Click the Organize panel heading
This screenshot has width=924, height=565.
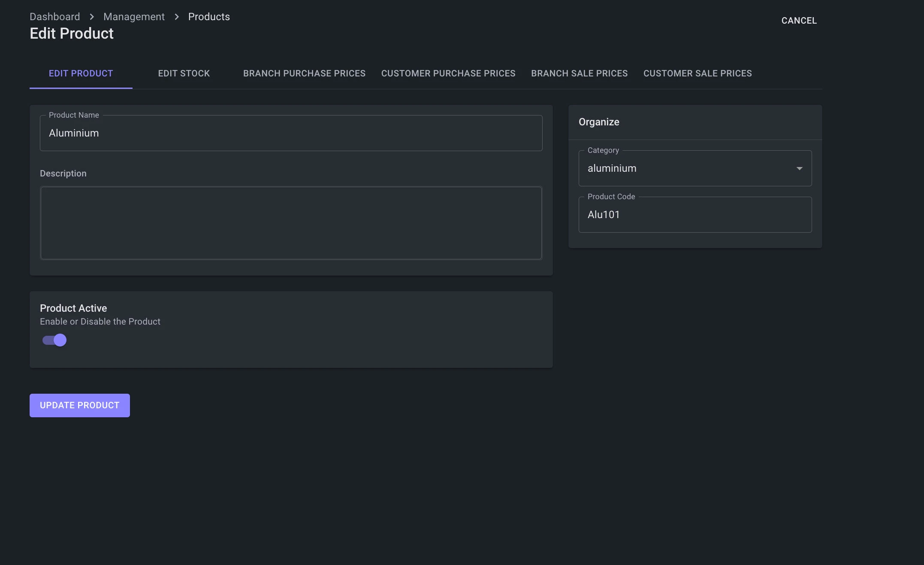pyautogui.click(x=598, y=122)
